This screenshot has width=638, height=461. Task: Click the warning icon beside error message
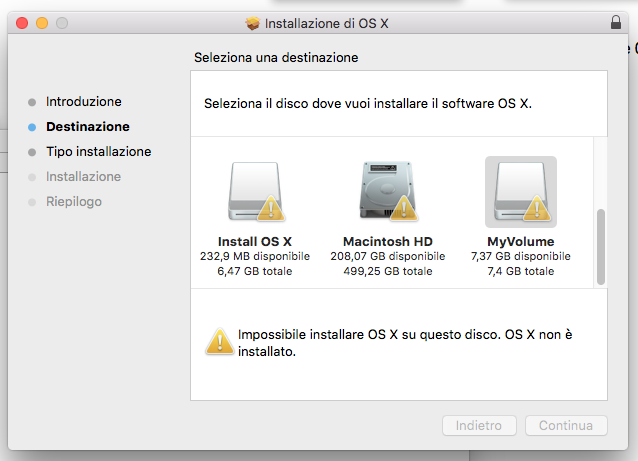[220, 341]
